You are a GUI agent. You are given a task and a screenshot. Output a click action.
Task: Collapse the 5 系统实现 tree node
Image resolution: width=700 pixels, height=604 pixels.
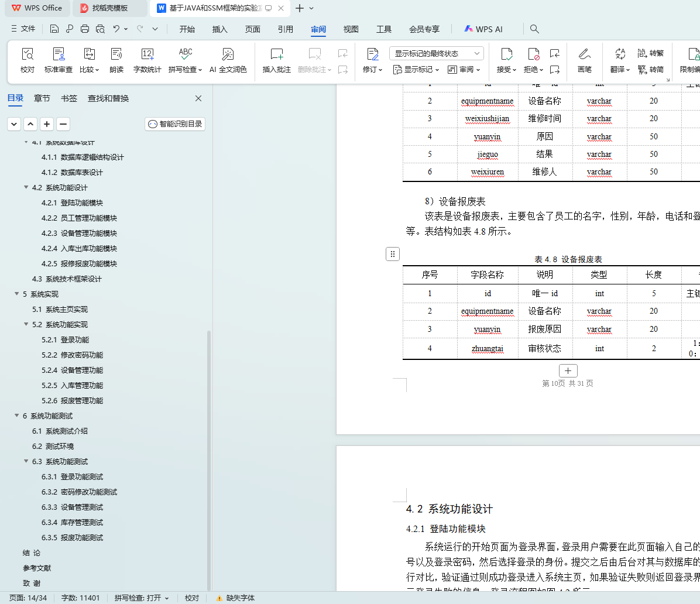16,294
